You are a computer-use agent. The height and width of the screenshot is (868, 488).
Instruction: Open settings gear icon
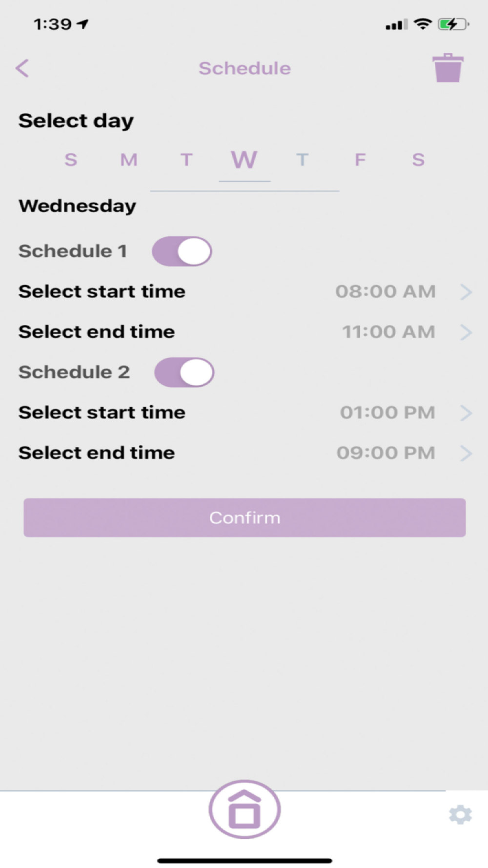click(460, 815)
